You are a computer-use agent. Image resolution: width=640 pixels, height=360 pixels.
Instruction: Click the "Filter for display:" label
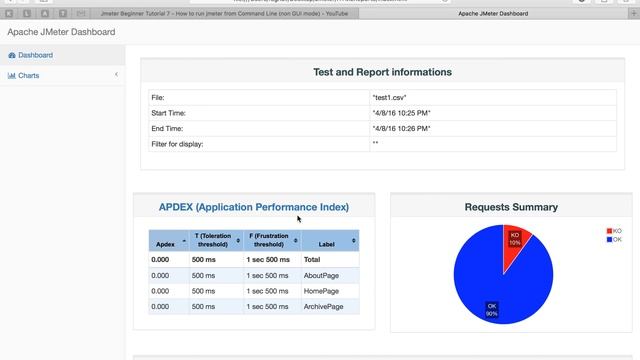click(177, 144)
